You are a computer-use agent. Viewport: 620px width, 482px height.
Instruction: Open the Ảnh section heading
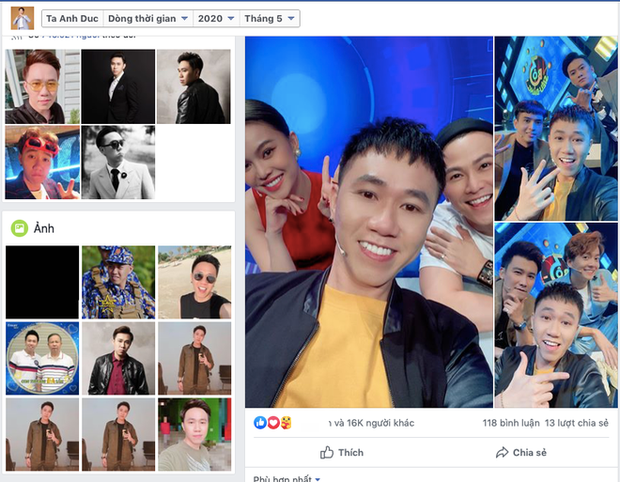click(46, 229)
